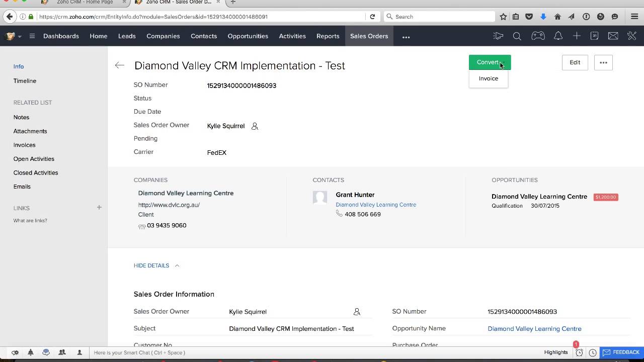Show the Timeline view in sidebar
This screenshot has height=362, width=644.
click(x=25, y=80)
